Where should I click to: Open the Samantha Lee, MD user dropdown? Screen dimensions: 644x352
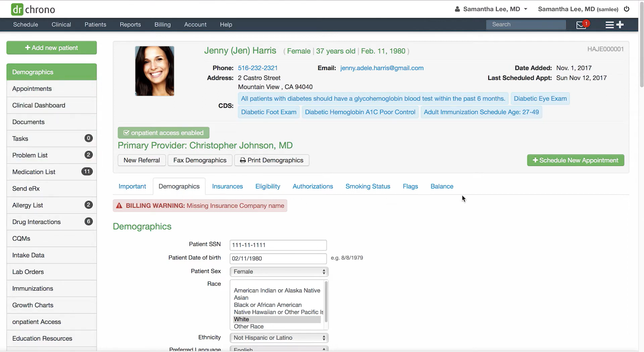click(491, 9)
